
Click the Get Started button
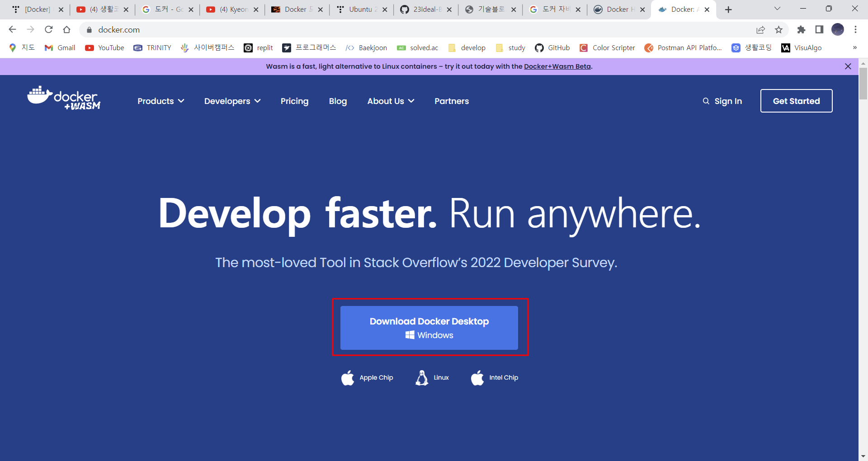[x=796, y=101]
